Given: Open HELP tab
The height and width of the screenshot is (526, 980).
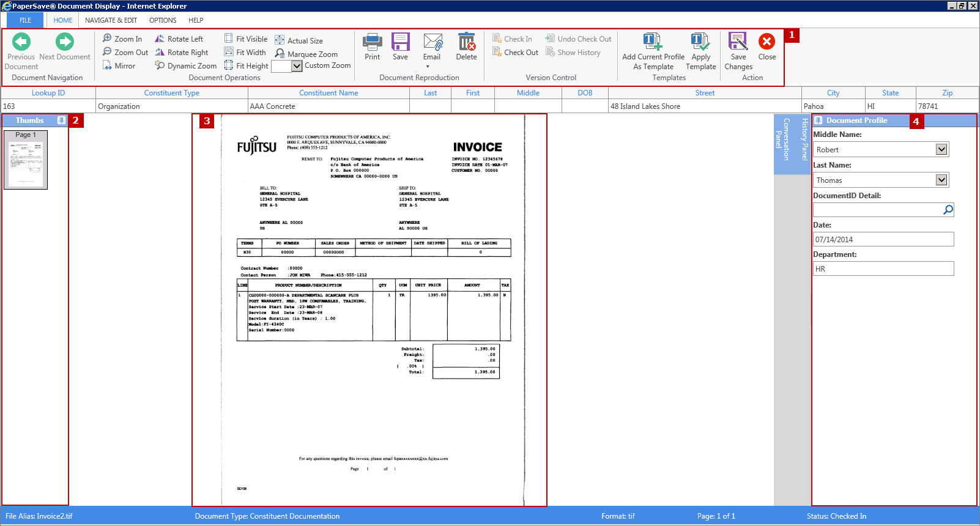Looking at the screenshot, I should pos(196,20).
